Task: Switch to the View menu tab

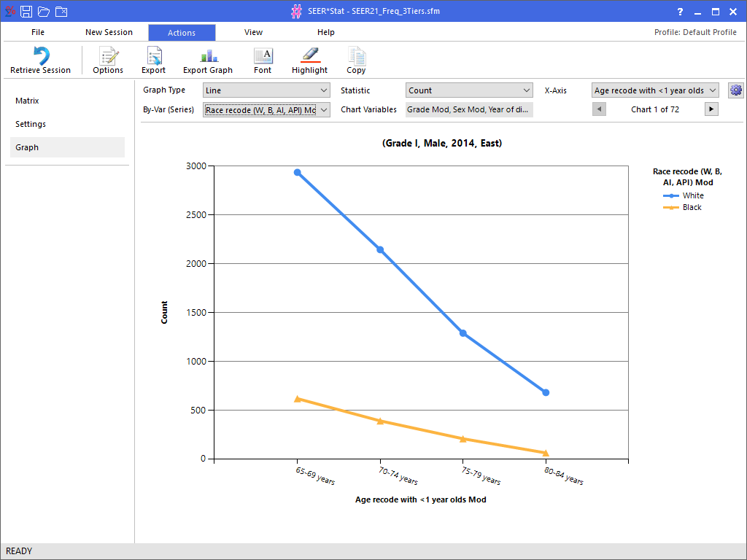Action: pyautogui.click(x=253, y=32)
